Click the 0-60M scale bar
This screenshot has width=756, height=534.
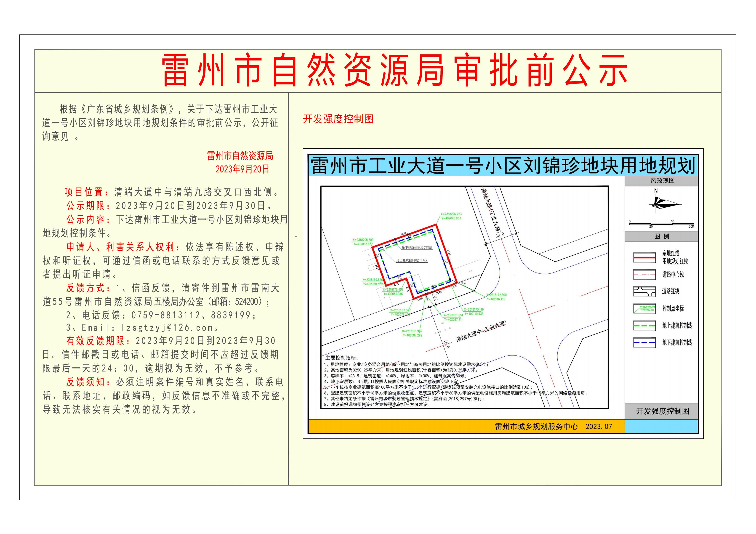pos(661,224)
